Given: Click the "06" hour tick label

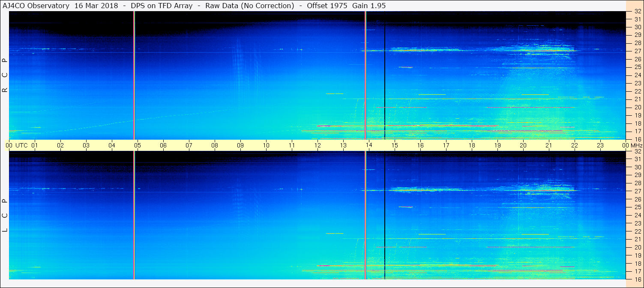Looking at the screenshot, I should click(163, 145).
